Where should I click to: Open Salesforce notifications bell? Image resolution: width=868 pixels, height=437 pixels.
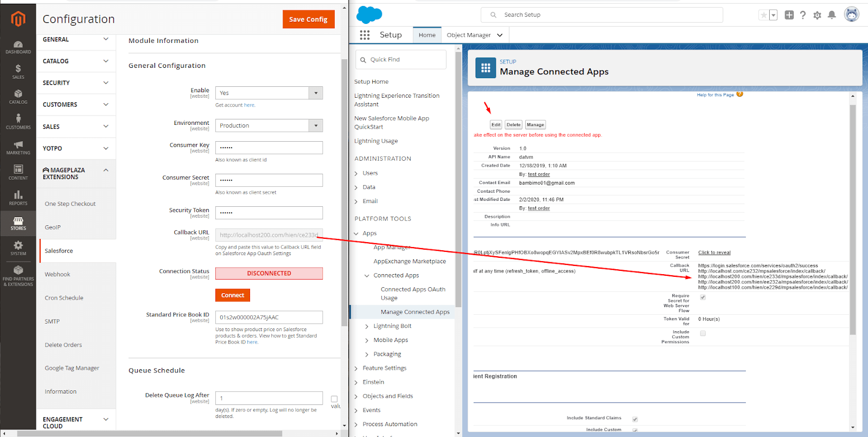(832, 15)
